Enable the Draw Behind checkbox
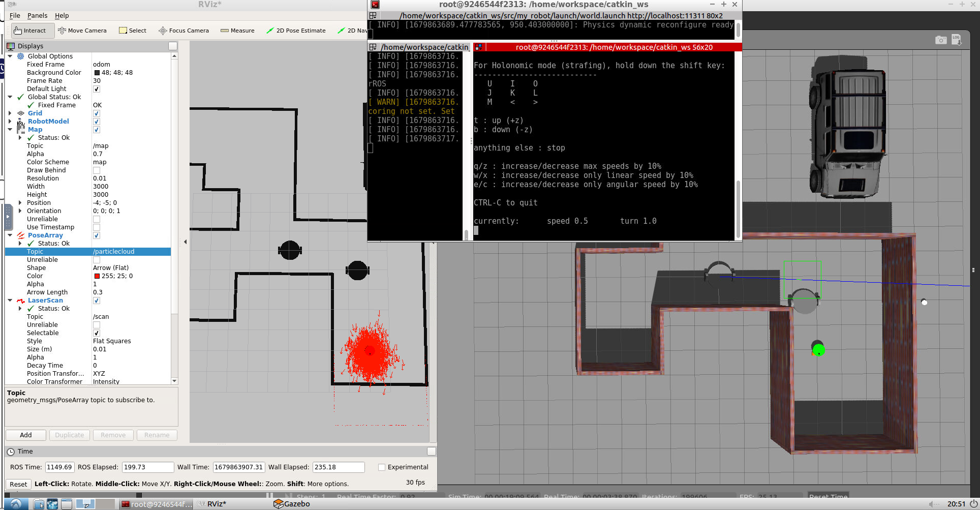This screenshot has width=980, height=510. (x=97, y=170)
